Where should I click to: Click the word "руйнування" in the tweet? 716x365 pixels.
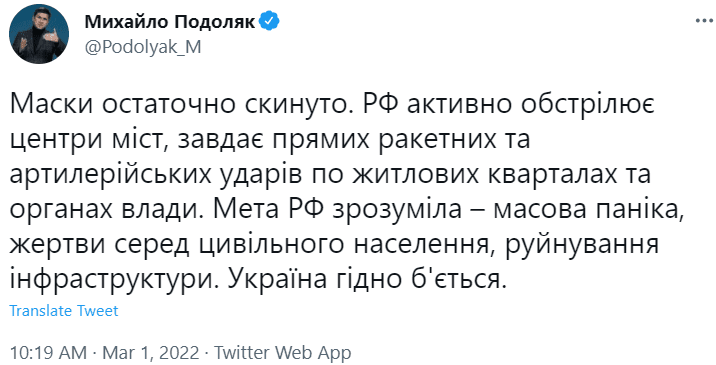tap(578, 247)
